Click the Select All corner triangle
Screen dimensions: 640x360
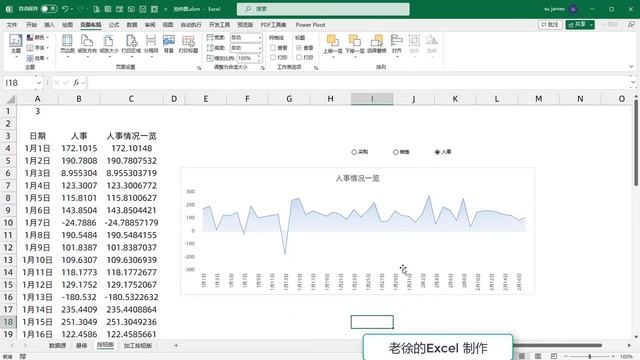(x=11, y=99)
